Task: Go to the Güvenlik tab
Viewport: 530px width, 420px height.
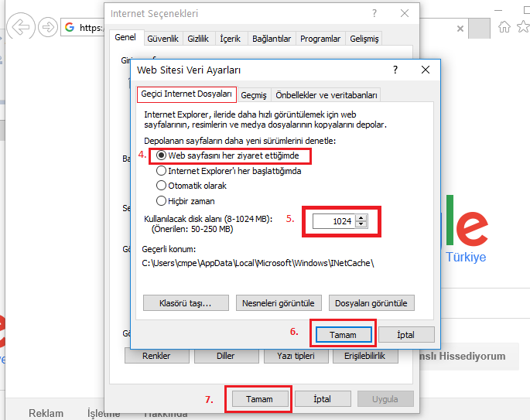Action: (x=162, y=39)
